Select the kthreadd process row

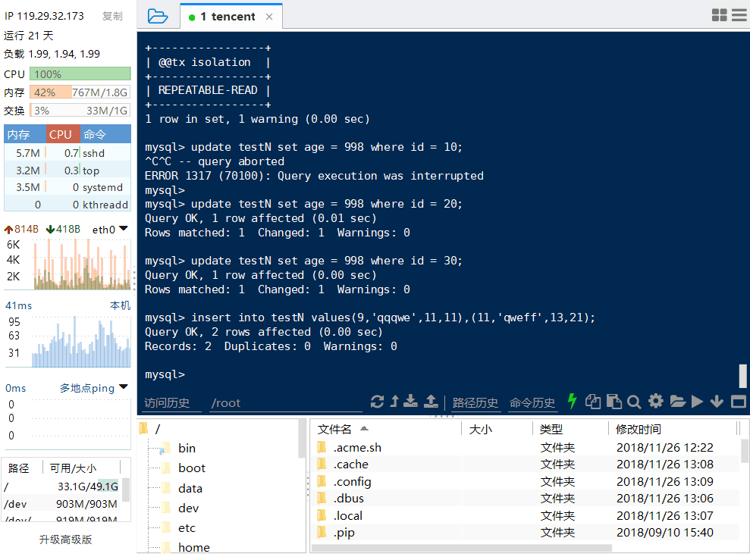[x=67, y=205]
